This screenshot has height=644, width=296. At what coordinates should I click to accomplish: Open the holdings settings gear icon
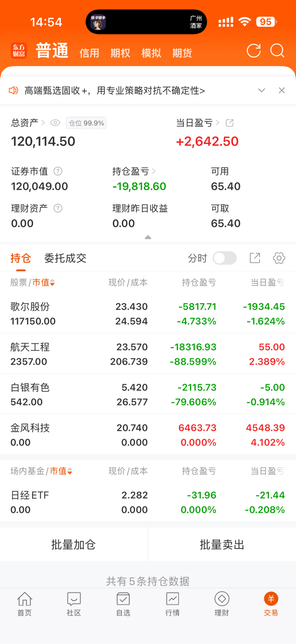pos(279,258)
